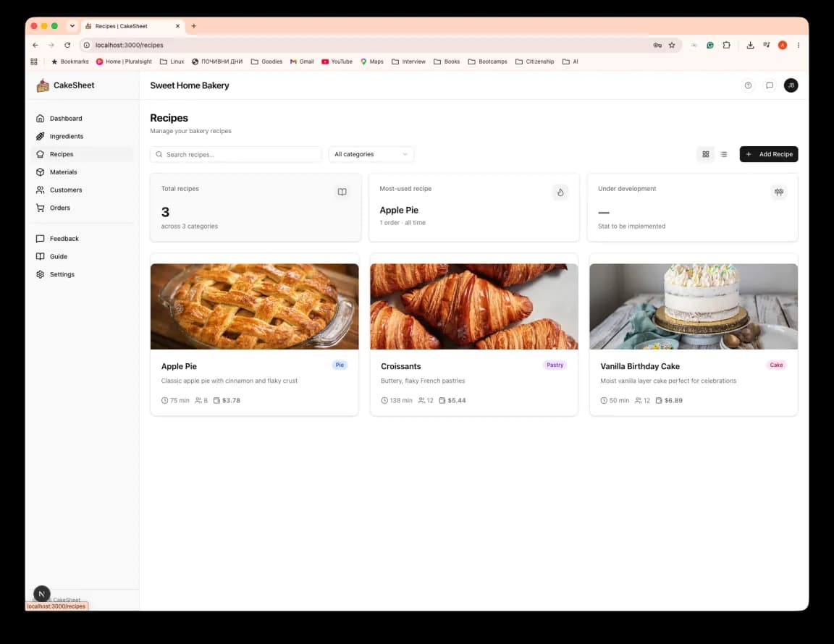Bookmark this page with star icon

click(672, 45)
